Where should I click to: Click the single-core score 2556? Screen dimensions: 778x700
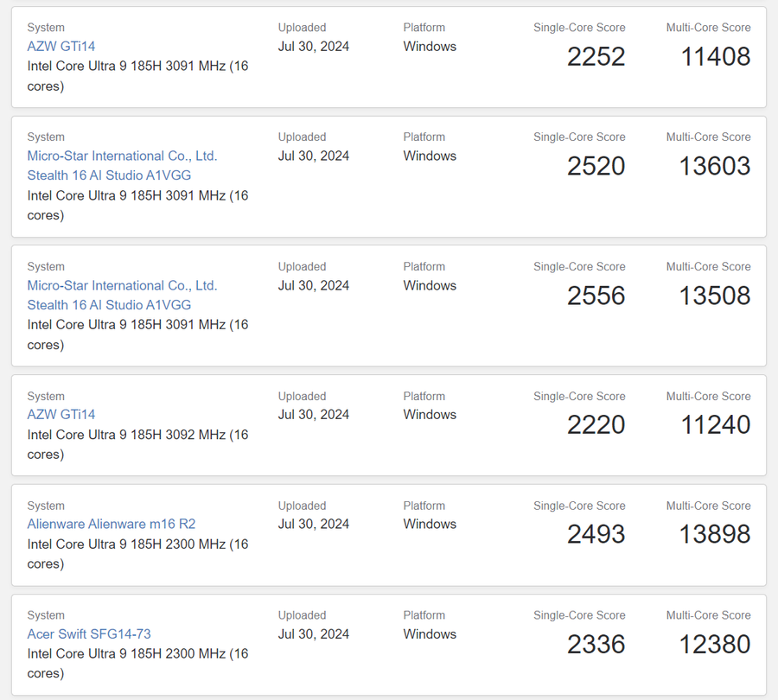(x=596, y=296)
